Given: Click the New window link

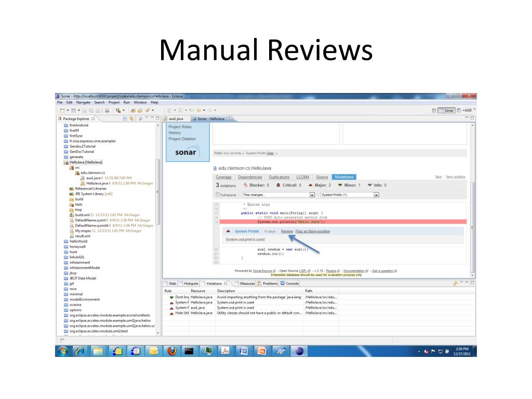Looking at the screenshot, I should 456,177.
